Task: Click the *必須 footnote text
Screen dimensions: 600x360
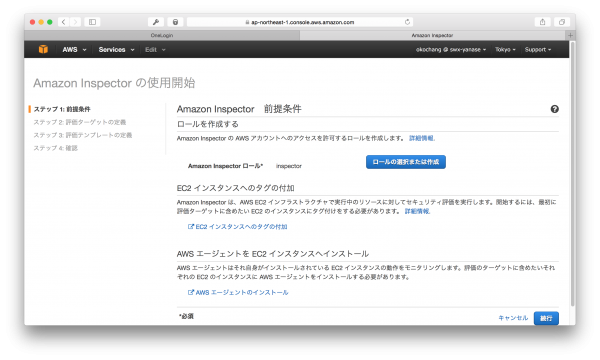Action: pyautogui.click(x=186, y=316)
